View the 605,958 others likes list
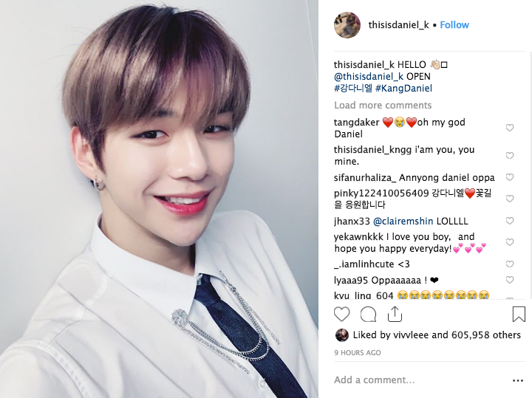532x398 pixels. [486, 335]
